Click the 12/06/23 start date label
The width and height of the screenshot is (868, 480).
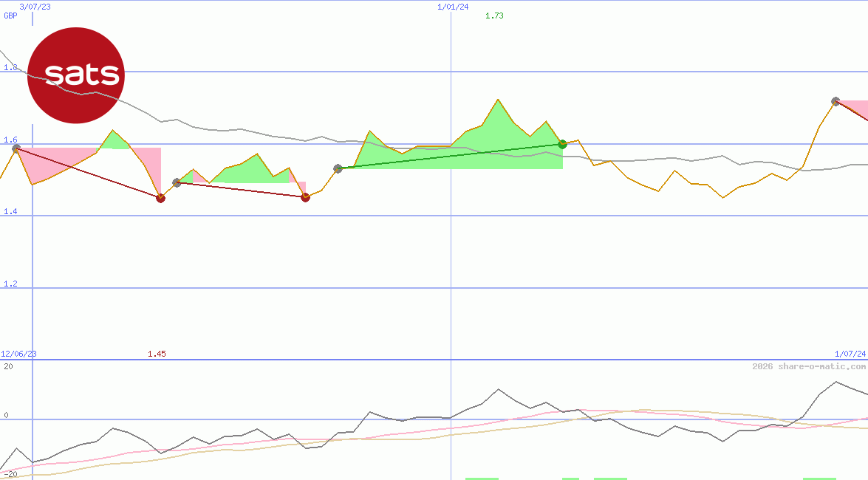[18, 354]
